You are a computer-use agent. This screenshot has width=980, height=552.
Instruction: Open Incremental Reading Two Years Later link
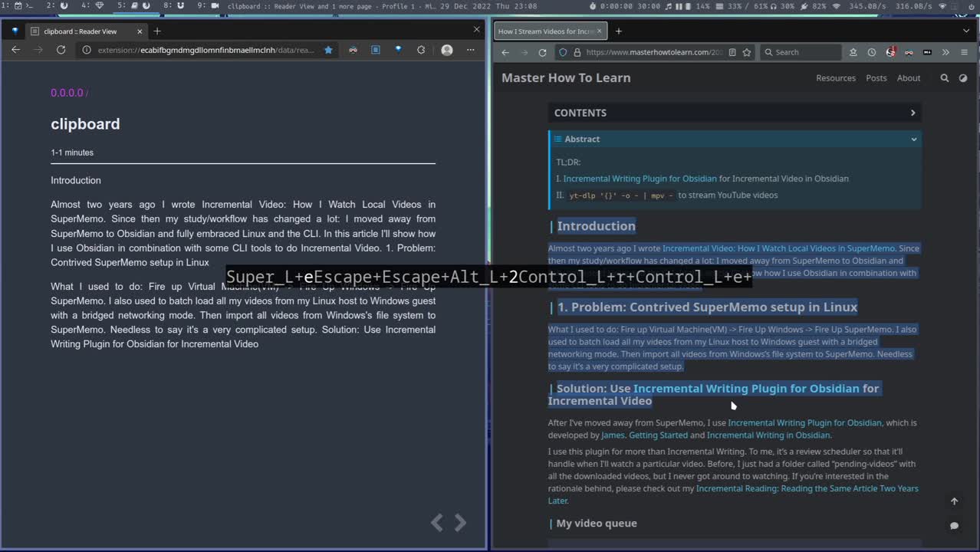733,495
